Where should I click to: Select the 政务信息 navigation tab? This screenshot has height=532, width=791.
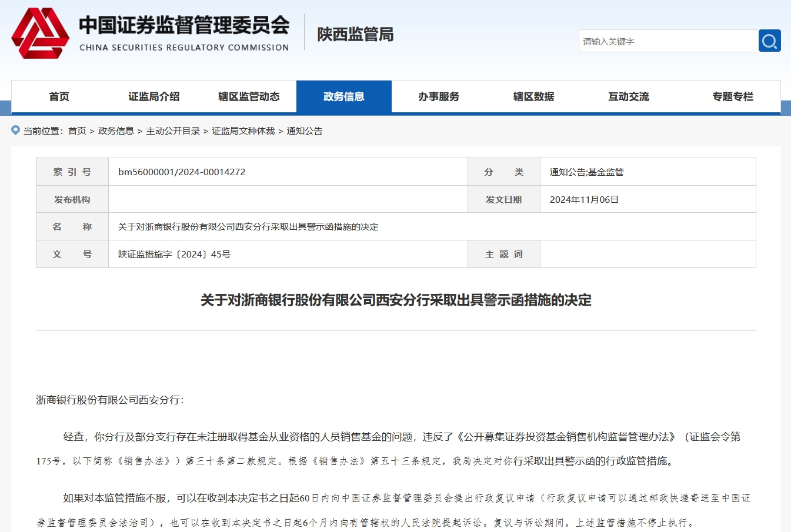coord(344,96)
